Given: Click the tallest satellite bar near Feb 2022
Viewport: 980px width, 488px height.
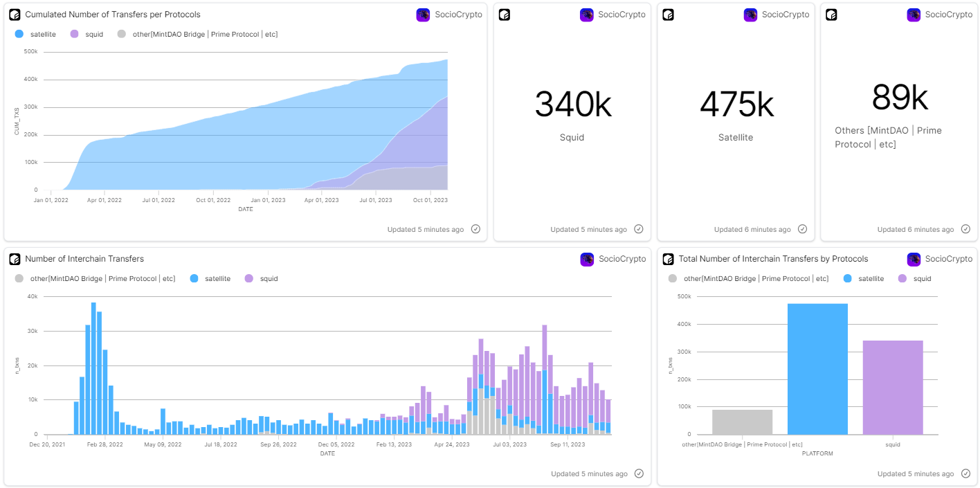Looking at the screenshot, I should click(93, 368).
